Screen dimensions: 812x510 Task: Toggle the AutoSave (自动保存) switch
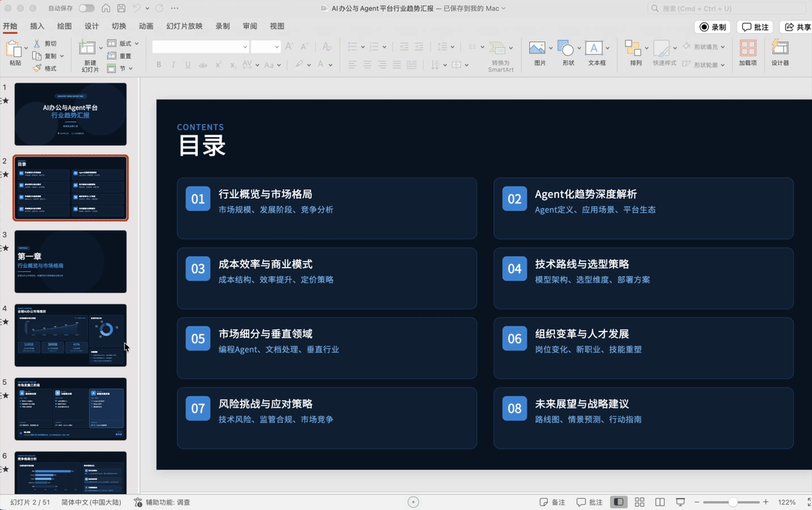click(x=86, y=8)
